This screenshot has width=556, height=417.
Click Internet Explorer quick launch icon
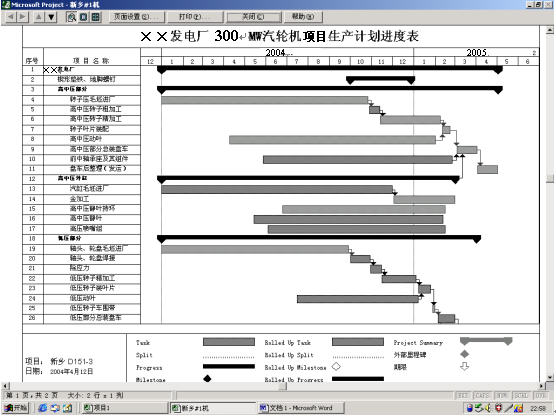[x=43, y=408]
